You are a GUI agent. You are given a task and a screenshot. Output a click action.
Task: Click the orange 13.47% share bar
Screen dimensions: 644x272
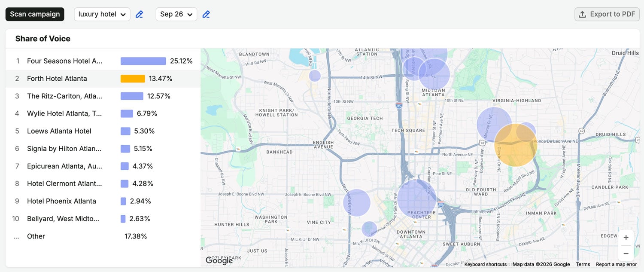coord(133,79)
